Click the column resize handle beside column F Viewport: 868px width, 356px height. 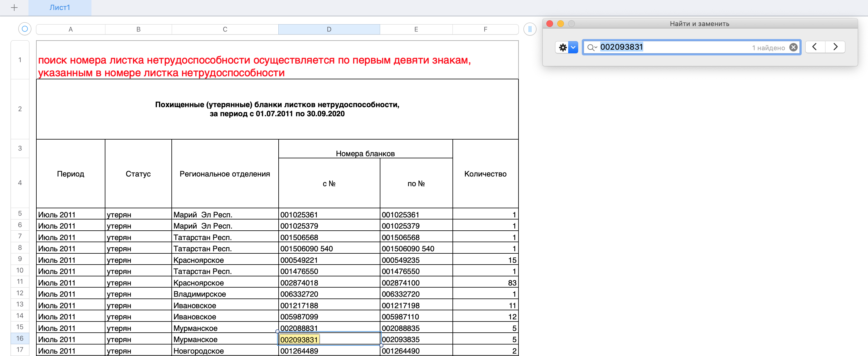point(530,29)
